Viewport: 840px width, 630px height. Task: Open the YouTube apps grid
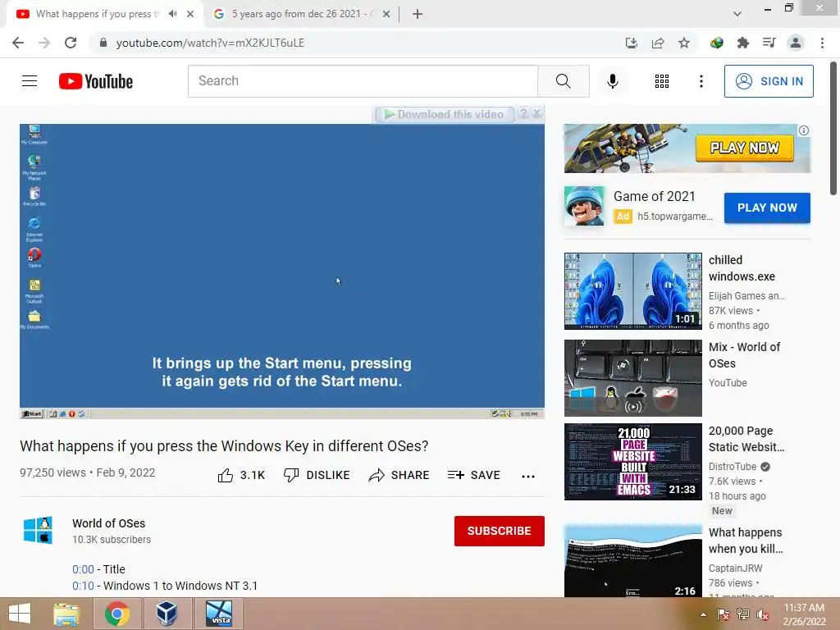click(x=662, y=81)
